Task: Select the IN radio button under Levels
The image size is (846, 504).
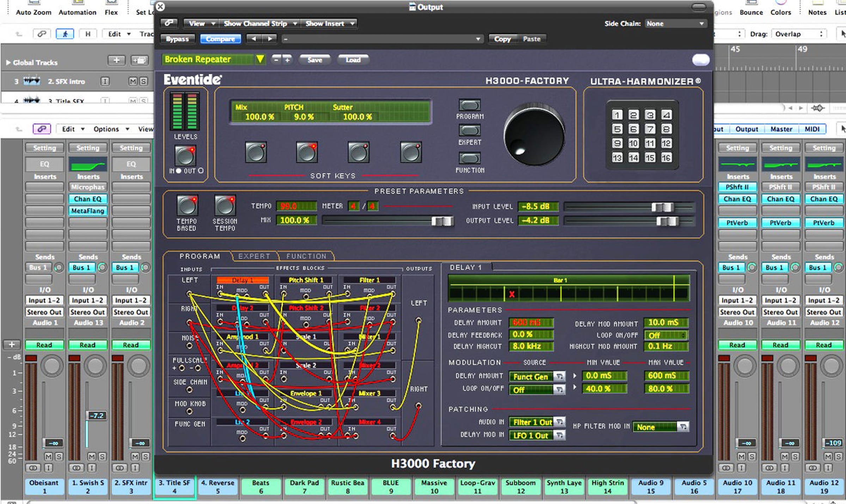Action: click(178, 171)
